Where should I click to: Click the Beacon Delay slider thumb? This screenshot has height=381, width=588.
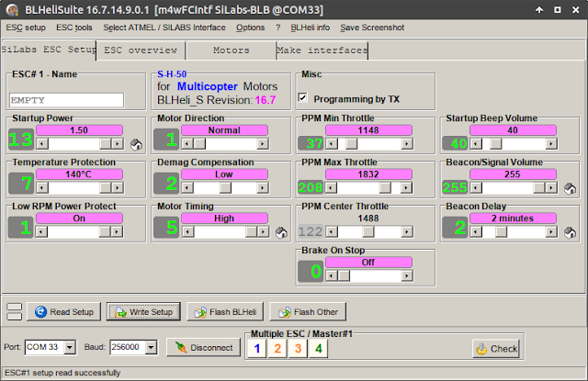(x=501, y=232)
